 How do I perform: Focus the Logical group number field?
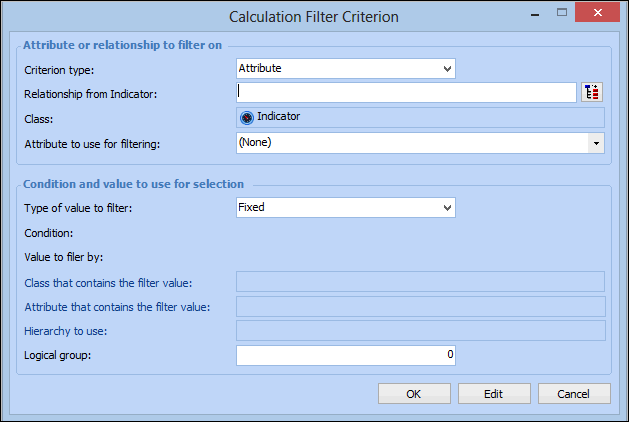click(346, 355)
